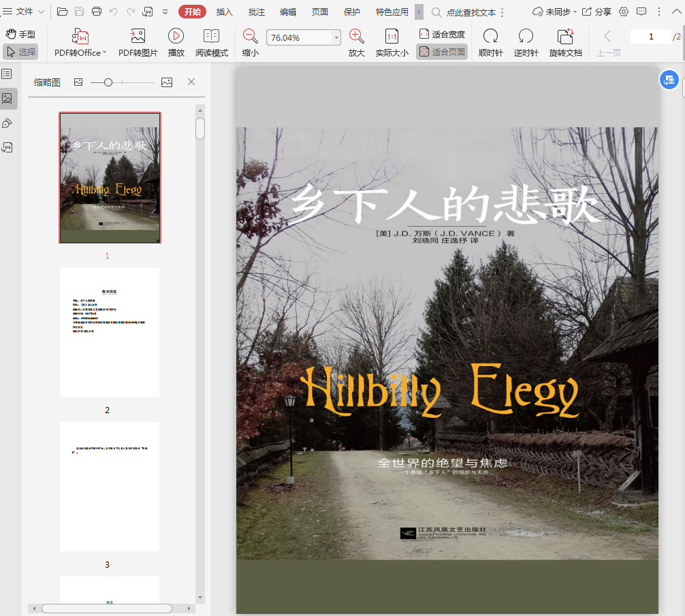Screen dimensions: 685x616
Task: Switch to the 插入 tab
Action: (x=224, y=12)
